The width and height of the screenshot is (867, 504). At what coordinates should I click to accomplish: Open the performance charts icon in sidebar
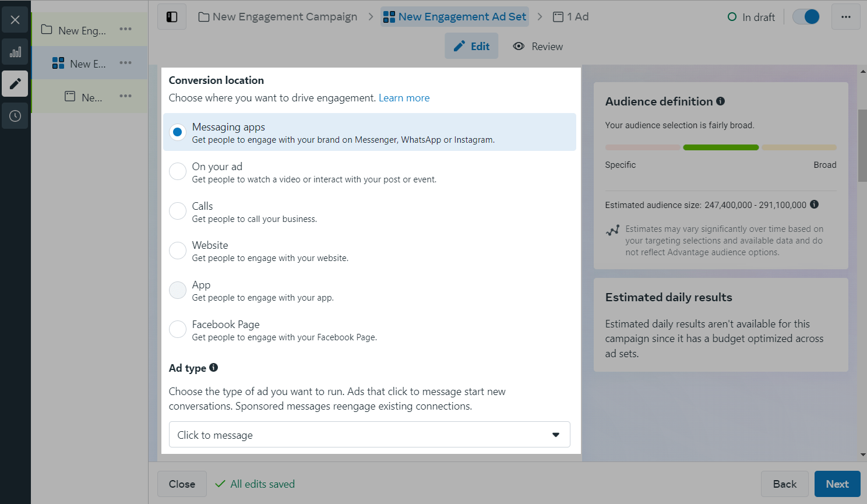15,52
